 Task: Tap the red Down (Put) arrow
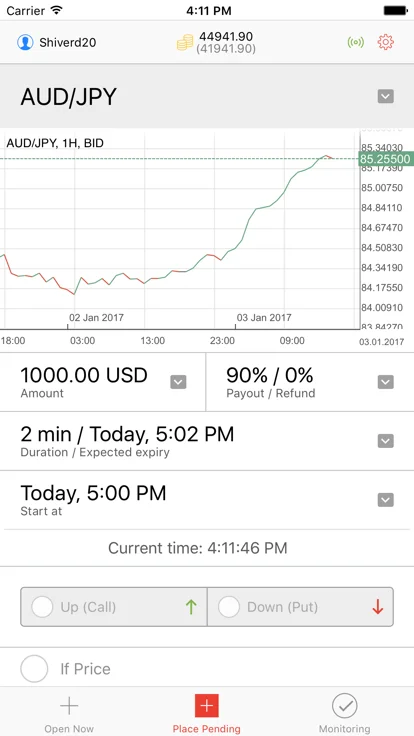(x=377, y=607)
